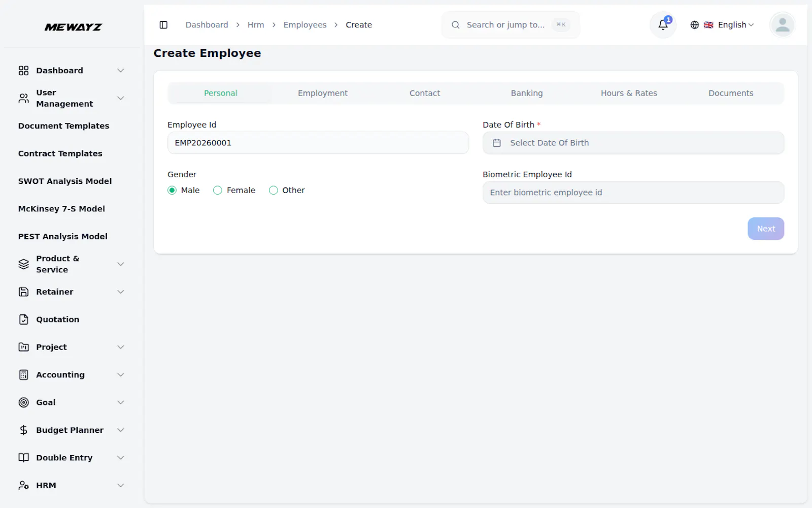Click the Employee Id input field
Screen dimensions: 812x508
(318, 143)
